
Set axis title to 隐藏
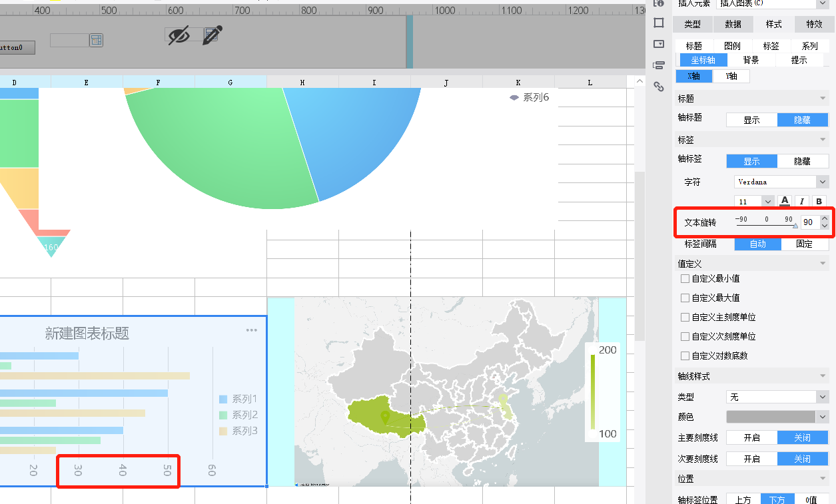click(803, 120)
